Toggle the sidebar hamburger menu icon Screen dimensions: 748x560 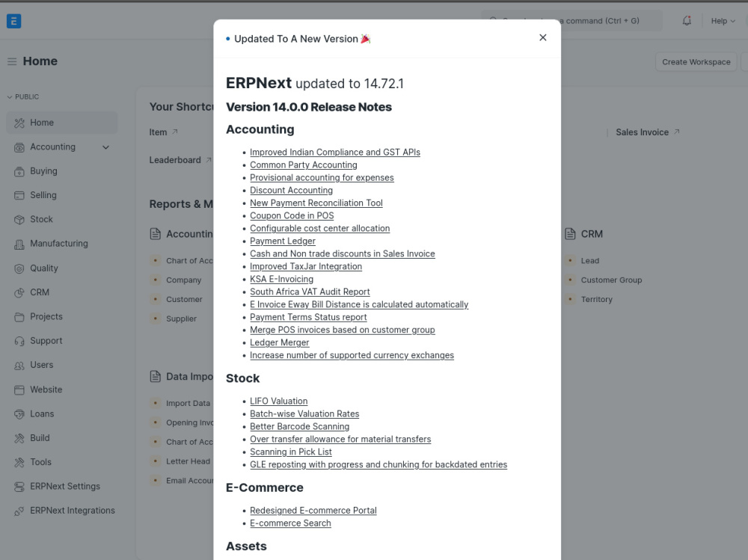point(12,61)
